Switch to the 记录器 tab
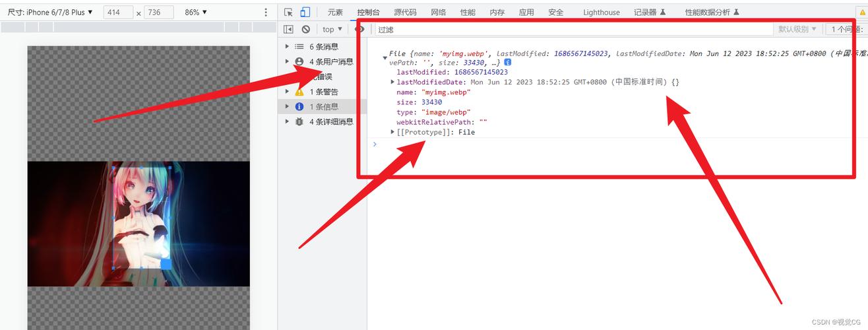 pyautogui.click(x=650, y=12)
